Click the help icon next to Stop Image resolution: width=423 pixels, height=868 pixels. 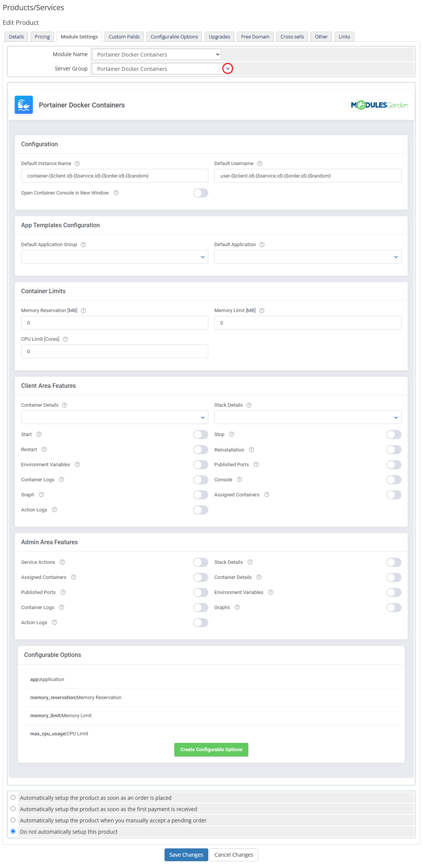232,434
